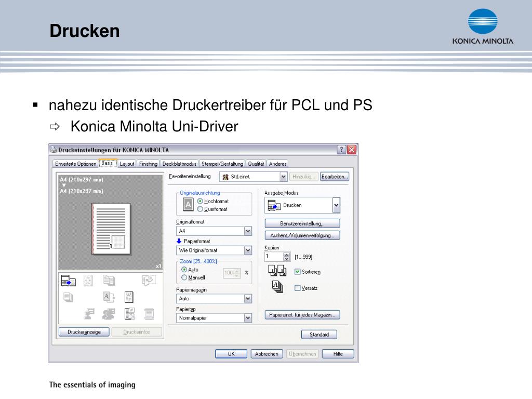Viewport: 532px width, 399px height.
Task: Uncheck the Sortieren checkbox
Action: coord(298,272)
